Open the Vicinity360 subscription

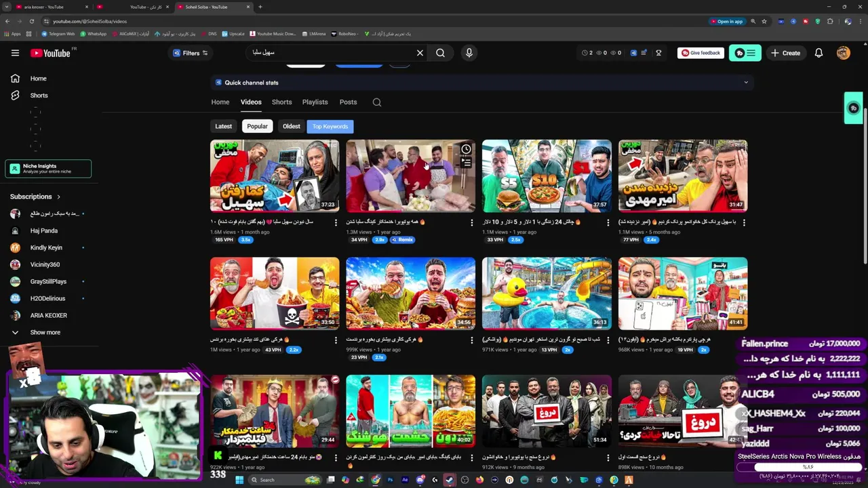45,265
